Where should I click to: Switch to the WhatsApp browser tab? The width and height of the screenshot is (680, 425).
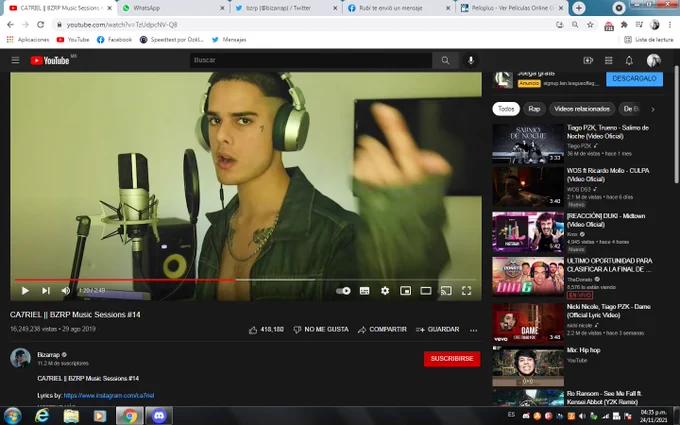tap(173, 8)
